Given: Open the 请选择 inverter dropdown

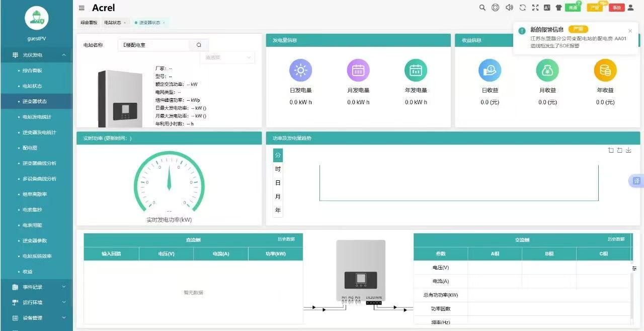Looking at the screenshot, I should [x=227, y=57].
